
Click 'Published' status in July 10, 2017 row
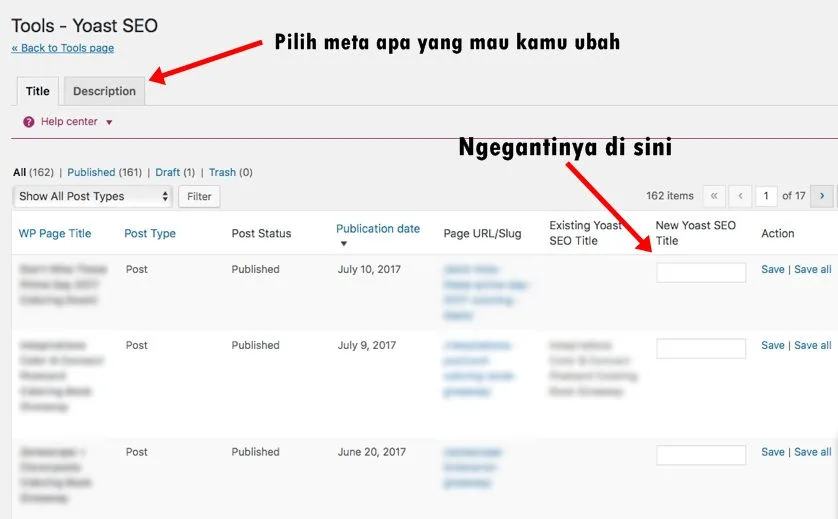tap(255, 269)
